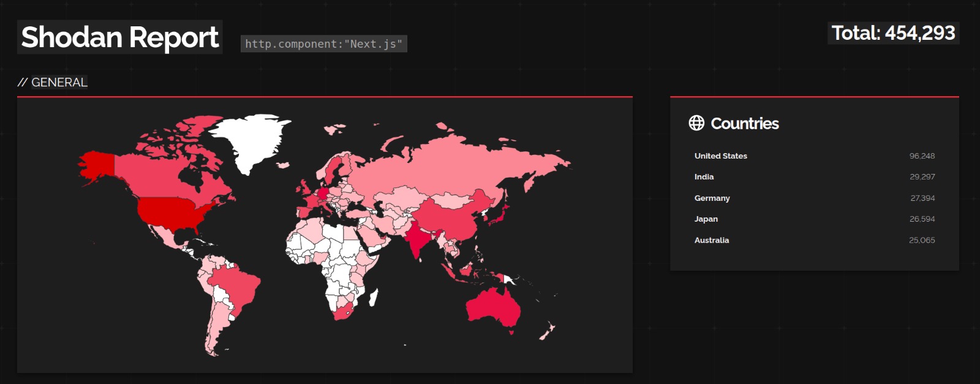Click the Total: 454,293 counter
The image size is (980, 384).
point(893,33)
